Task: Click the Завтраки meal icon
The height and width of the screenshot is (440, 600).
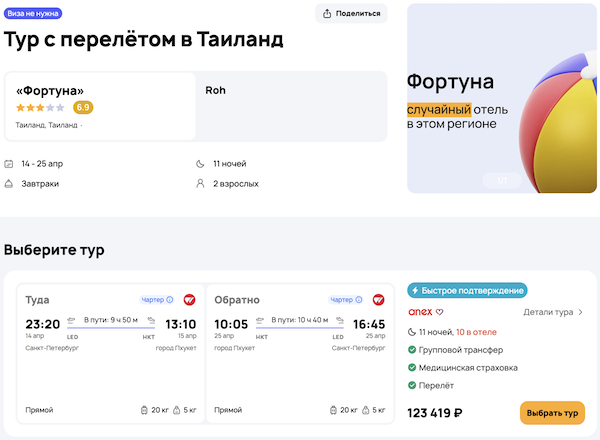Action: pyautogui.click(x=9, y=184)
